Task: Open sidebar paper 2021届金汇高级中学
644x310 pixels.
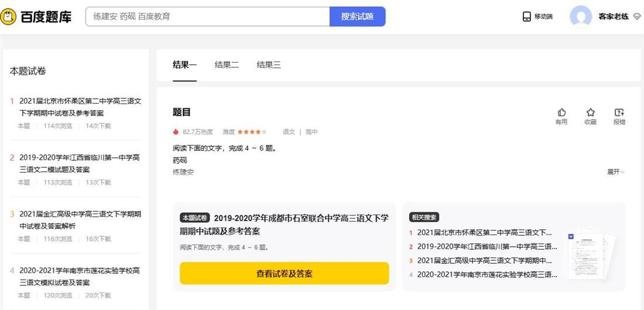Action: (80, 220)
